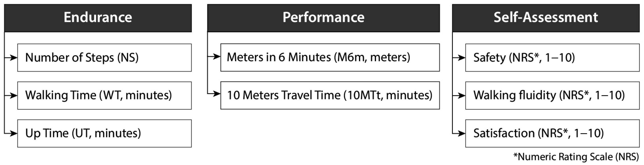Click the arrow pointing to Satisfaction
This screenshot has width=644, height=165.
tap(459, 134)
